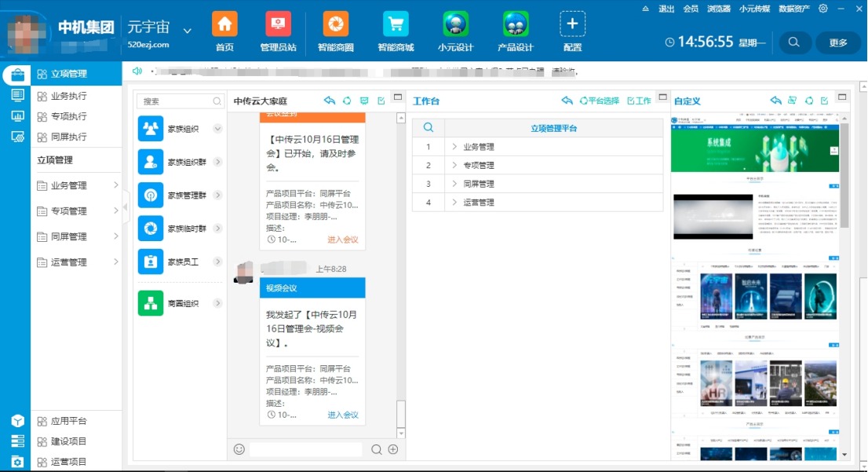This screenshot has width=868, height=472.
Task: Open the 元宇宙 dropdown chevron
Action: pos(188,31)
